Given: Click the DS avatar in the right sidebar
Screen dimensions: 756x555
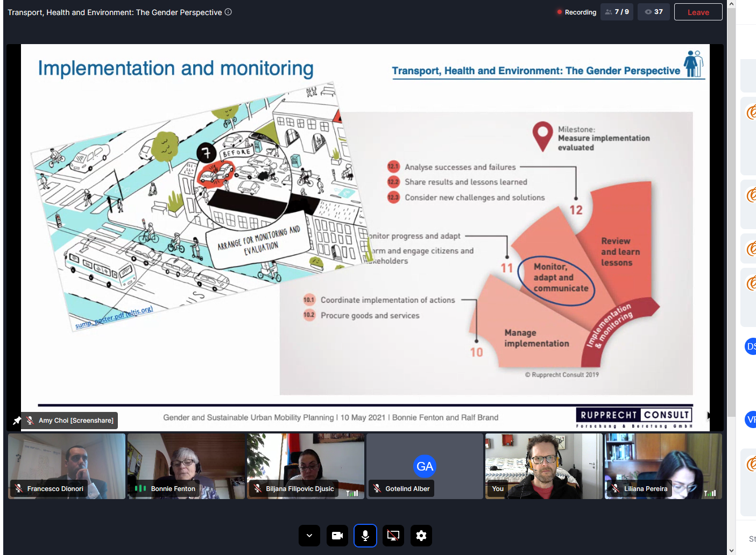Looking at the screenshot, I should pyautogui.click(x=751, y=346).
